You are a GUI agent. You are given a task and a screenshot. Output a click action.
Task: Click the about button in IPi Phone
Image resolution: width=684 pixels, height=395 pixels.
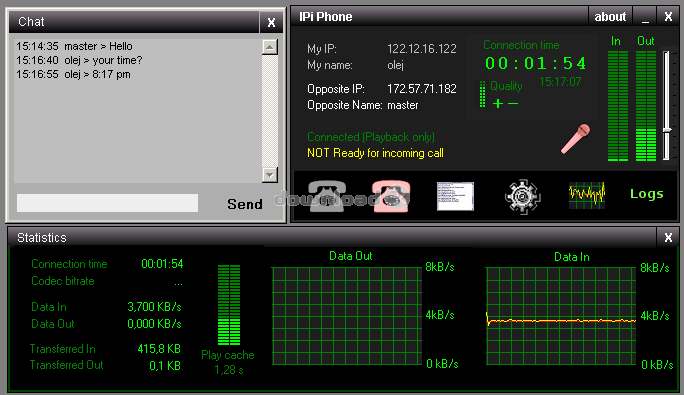tap(610, 17)
